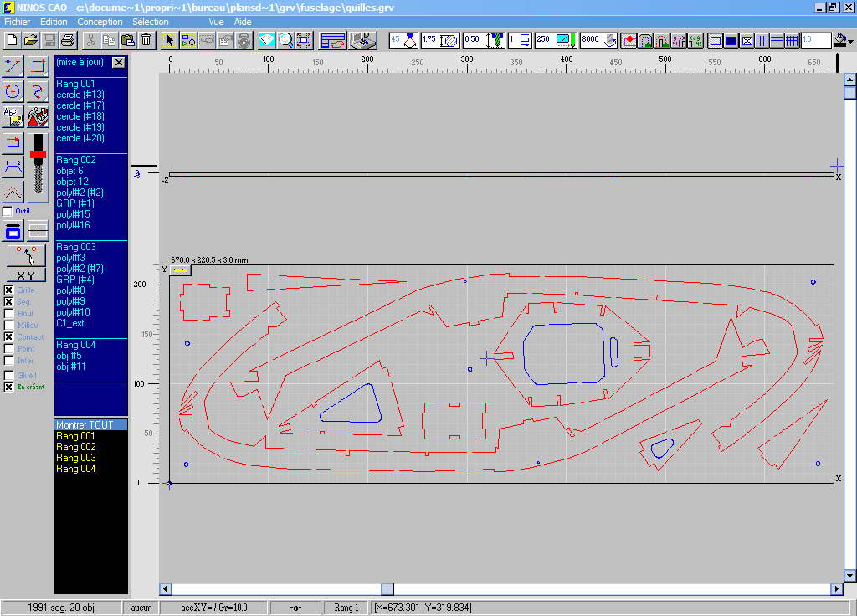The image size is (857, 616).
Task: Activate the magnifier zoom tool
Action: click(285, 39)
